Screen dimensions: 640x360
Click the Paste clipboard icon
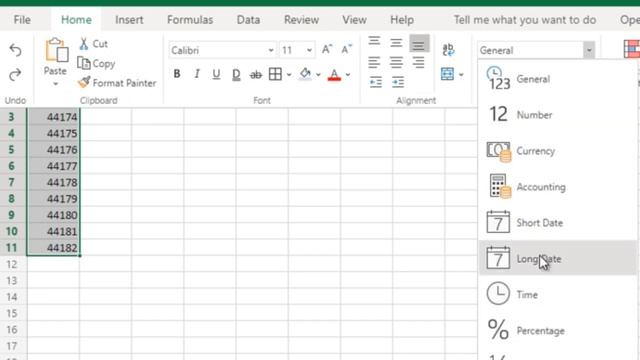[x=56, y=51]
